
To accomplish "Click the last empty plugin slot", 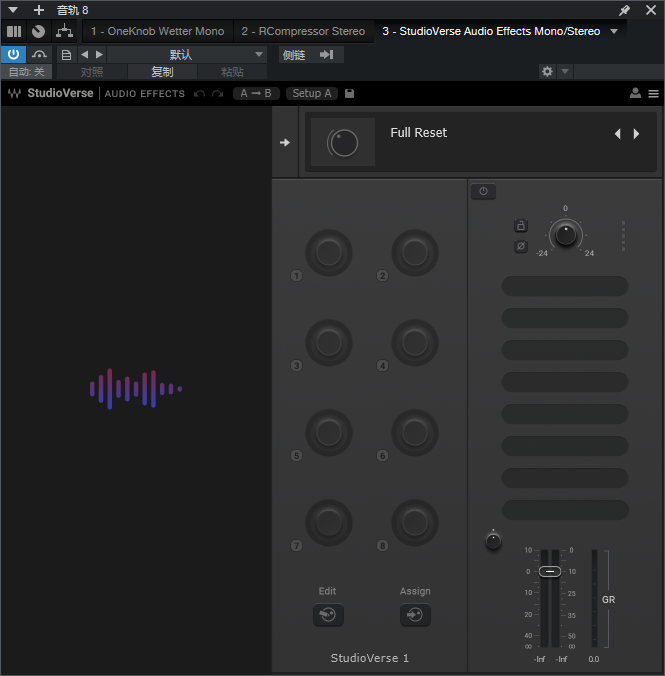I will click(565, 510).
